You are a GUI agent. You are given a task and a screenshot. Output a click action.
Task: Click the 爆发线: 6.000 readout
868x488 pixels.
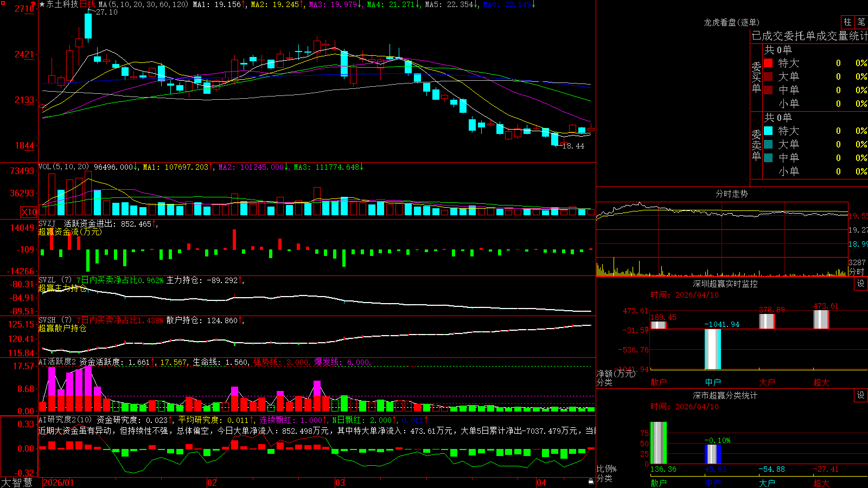(342, 362)
